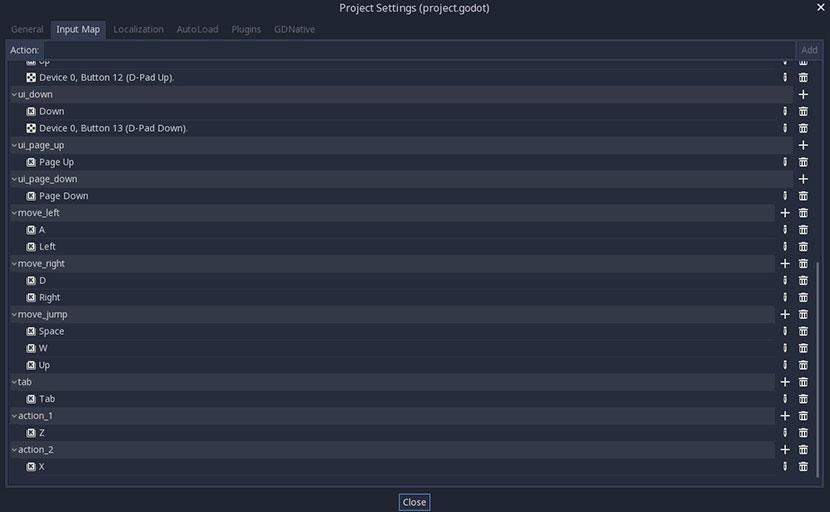Collapse the ui_down action group
The height and width of the screenshot is (512, 830).
tap(14, 94)
